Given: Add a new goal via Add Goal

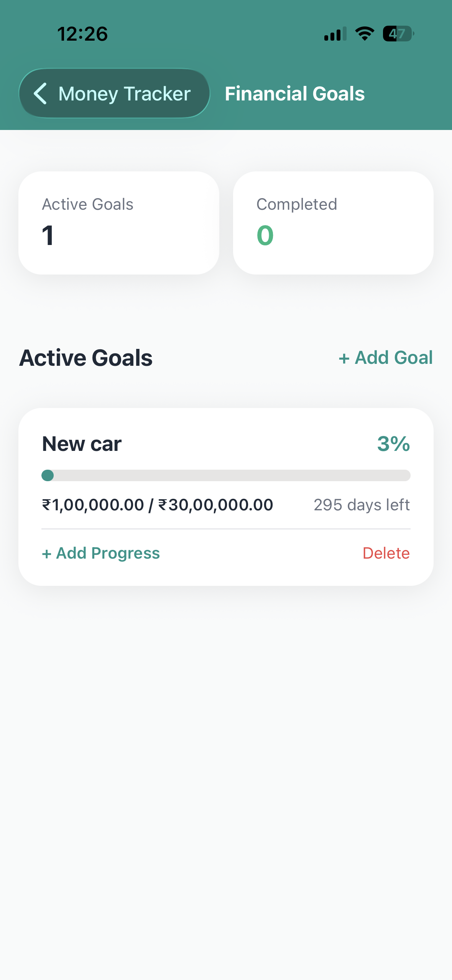Looking at the screenshot, I should (x=385, y=358).
